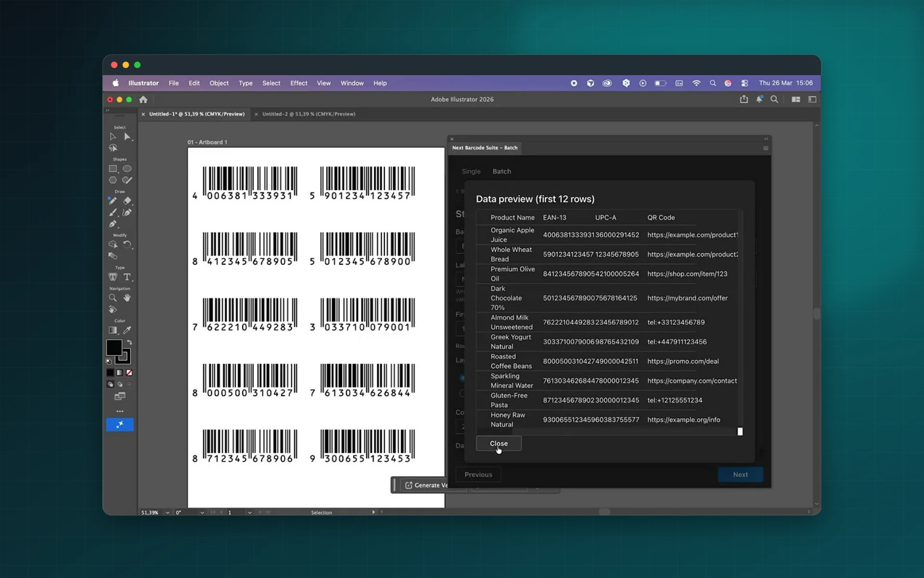Select the Zoom magnifier tool

(x=113, y=298)
